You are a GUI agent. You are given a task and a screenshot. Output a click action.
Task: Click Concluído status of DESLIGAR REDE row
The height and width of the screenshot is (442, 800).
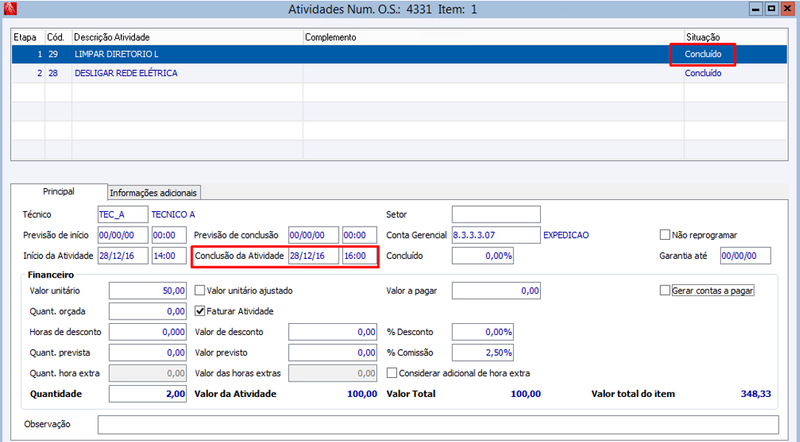click(703, 73)
